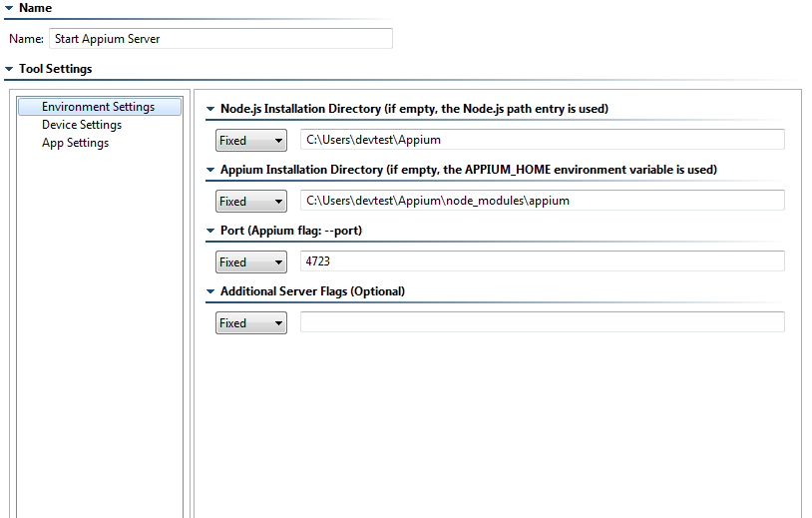Click the Additional Server Flags field
Viewport: 812px width, 518px height.
click(x=543, y=321)
